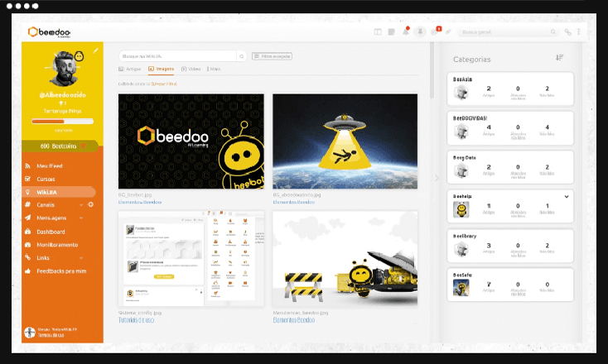608x364 pixels.
Task: Click the beedoo logo in the header
Action: 49,32
